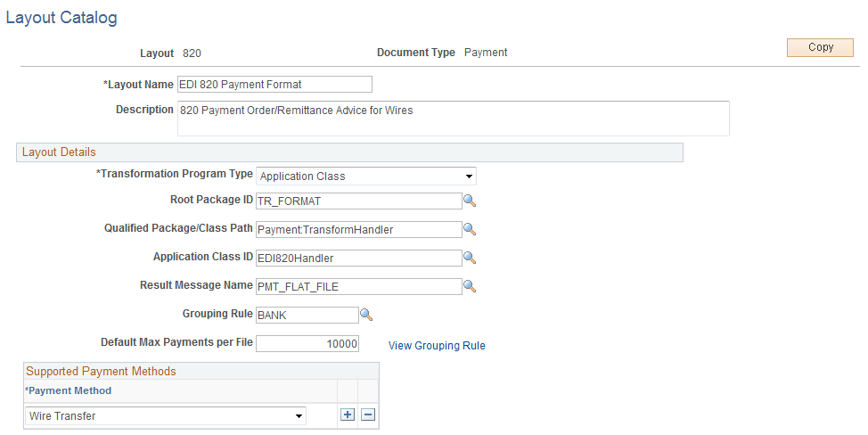Edit the Application Class ID field
The width and height of the screenshot is (868, 435).
tap(358, 259)
